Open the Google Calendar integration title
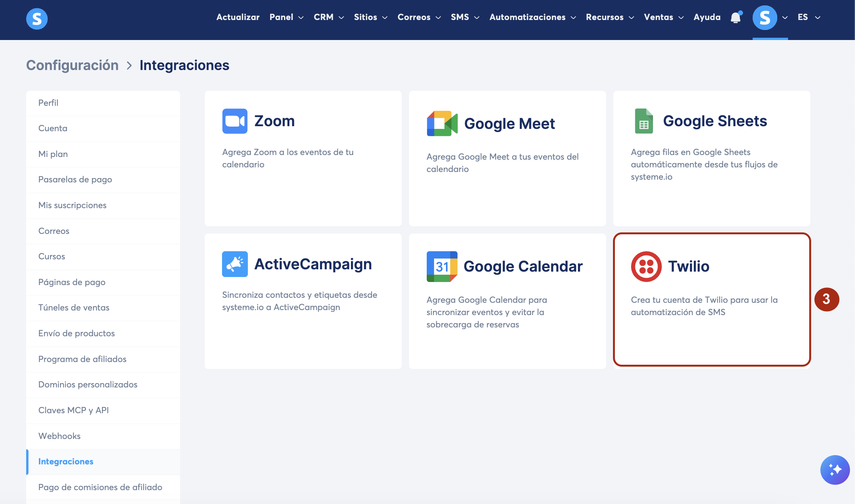 pyautogui.click(x=523, y=267)
